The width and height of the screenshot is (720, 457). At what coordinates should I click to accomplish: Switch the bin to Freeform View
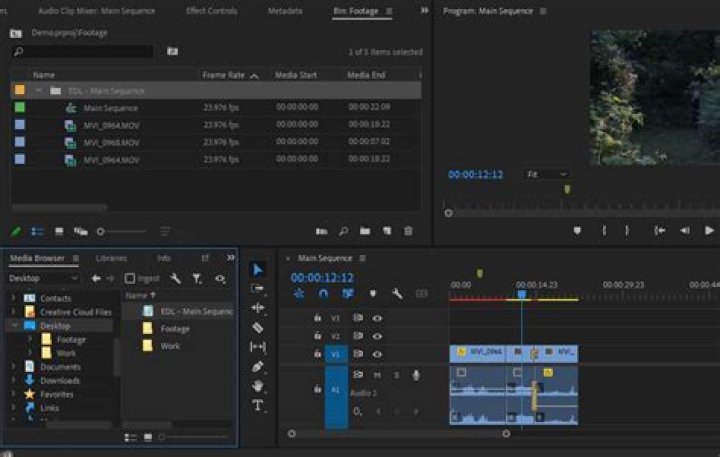[81, 231]
